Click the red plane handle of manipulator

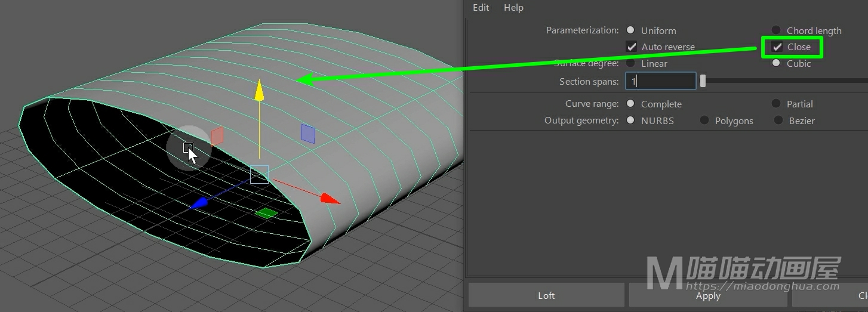click(217, 135)
